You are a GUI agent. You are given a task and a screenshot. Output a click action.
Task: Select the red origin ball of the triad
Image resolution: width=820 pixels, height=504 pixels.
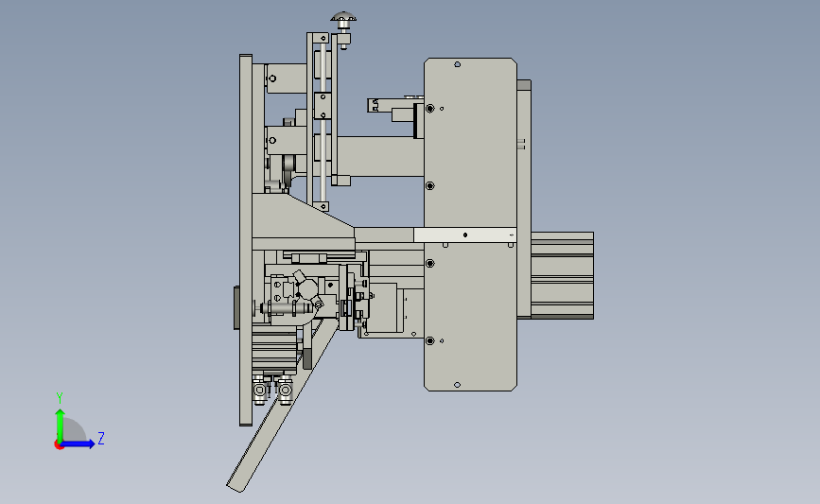tap(59, 445)
